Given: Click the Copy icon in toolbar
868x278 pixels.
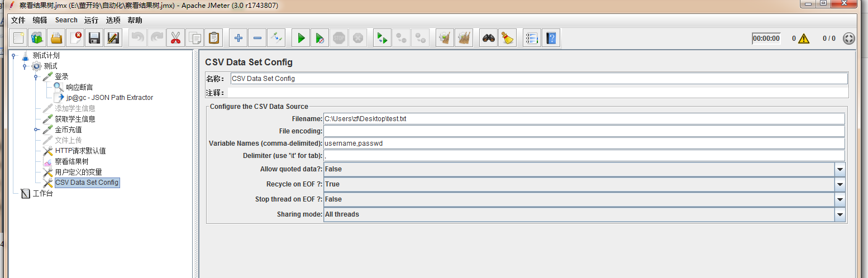Looking at the screenshot, I should 195,38.
